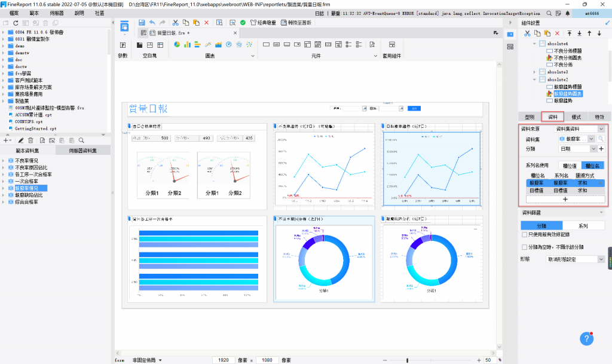Open the 說明 menu
Image resolution: width=612 pixels, height=364 pixels.
coord(79,13)
